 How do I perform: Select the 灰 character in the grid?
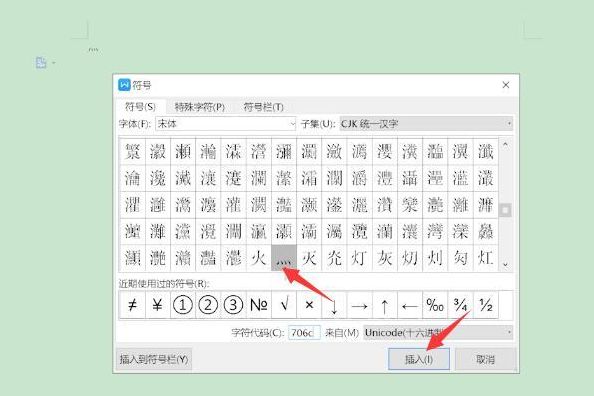pos(385,258)
